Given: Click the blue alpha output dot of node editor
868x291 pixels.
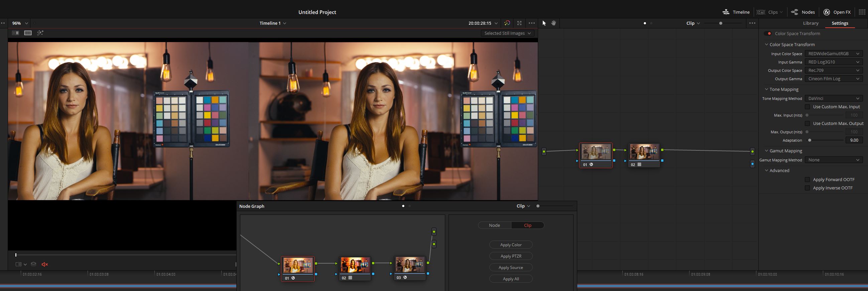Looking at the screenshot, I should (x=752, y=164).
